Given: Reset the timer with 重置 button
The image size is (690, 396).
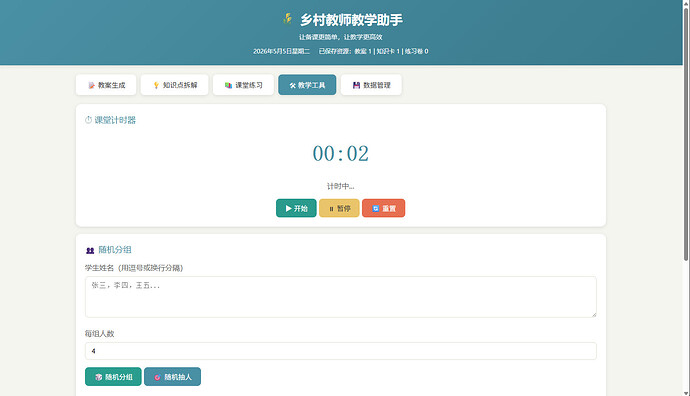Looking at the screenshot, I should coord(383,208).
